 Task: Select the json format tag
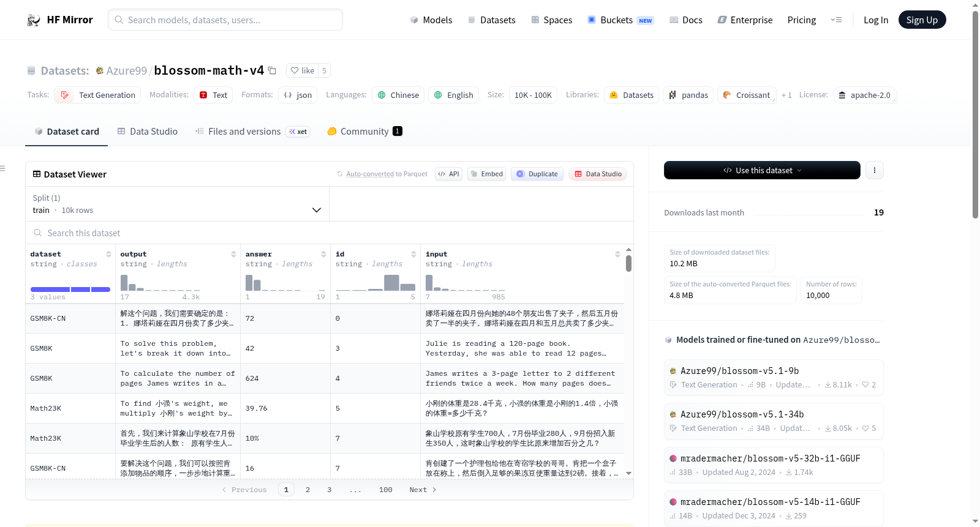click(x=298, y=95)
